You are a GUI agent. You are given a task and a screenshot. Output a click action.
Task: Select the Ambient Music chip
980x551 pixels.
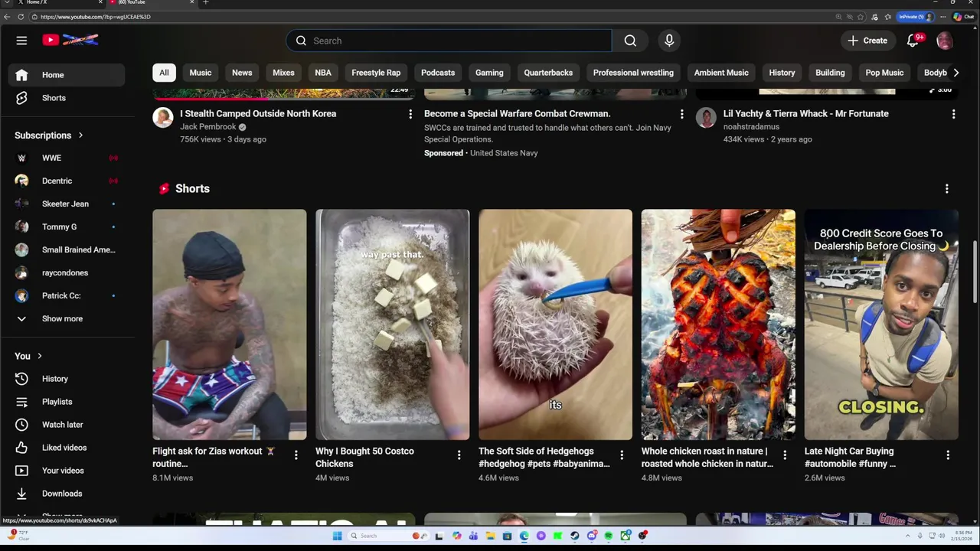click(721, 73)
